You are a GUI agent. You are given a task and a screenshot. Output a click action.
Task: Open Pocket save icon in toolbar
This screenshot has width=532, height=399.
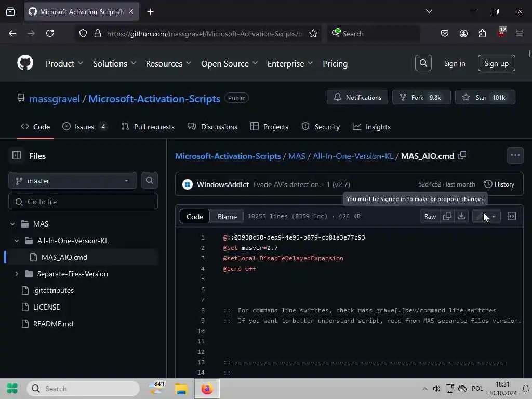click(445, 33)
